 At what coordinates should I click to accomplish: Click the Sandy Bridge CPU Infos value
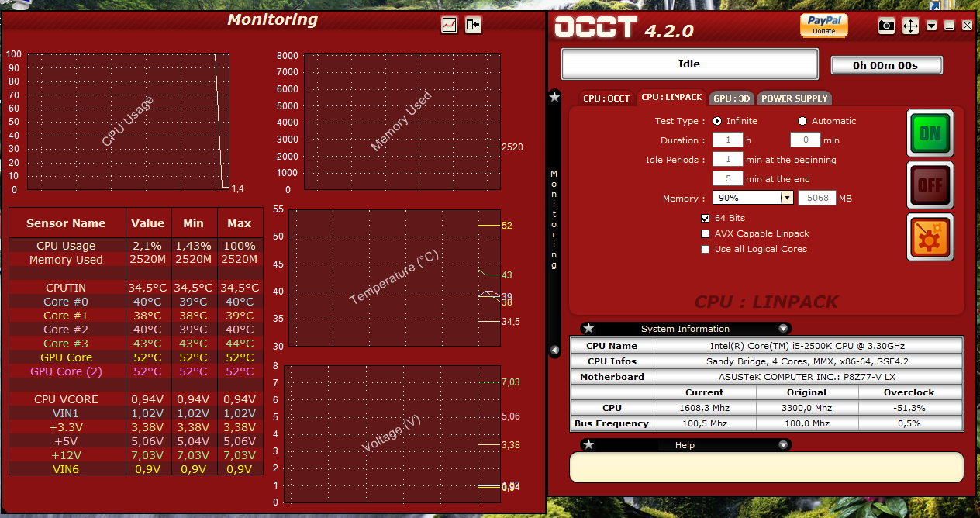click(x=807, y=361)
